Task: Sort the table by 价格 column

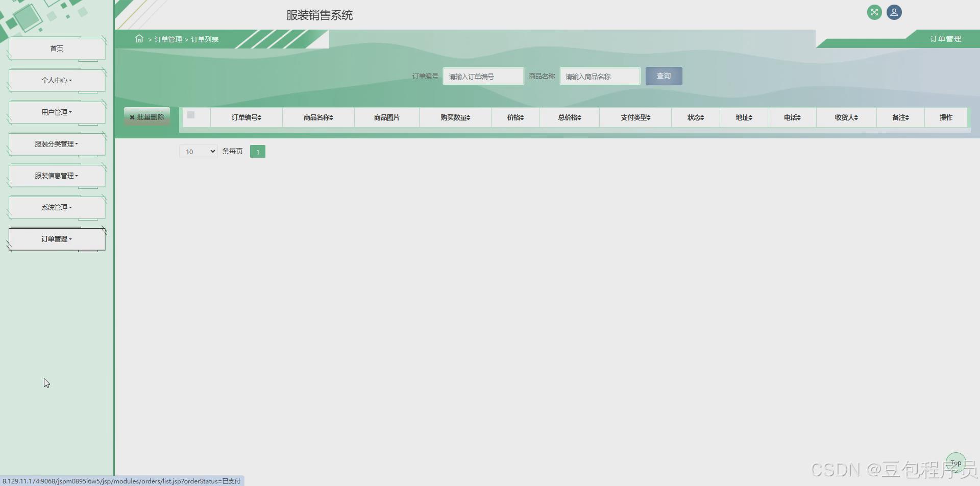Action: pos(515,117)
